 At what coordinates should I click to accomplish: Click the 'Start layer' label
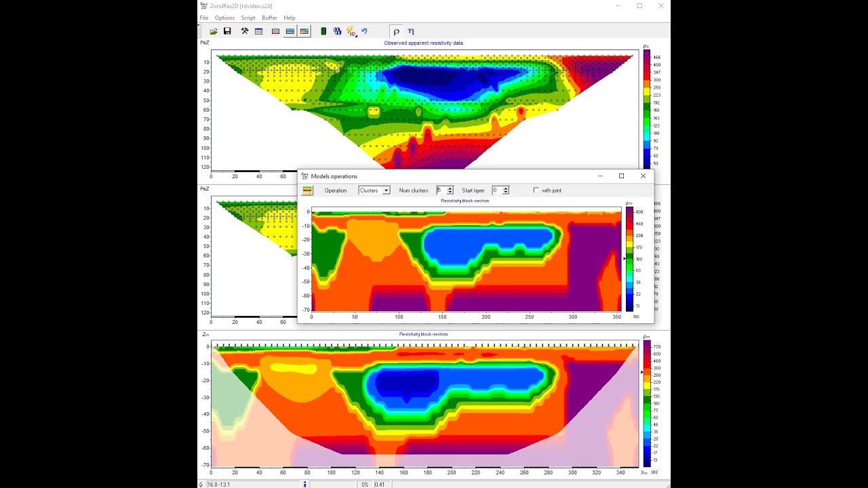pyautogui.click(x=473, y=190)
